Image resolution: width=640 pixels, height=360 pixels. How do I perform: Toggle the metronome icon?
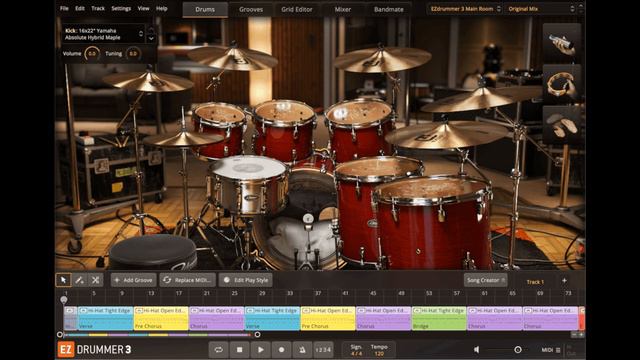click(302, 350)
